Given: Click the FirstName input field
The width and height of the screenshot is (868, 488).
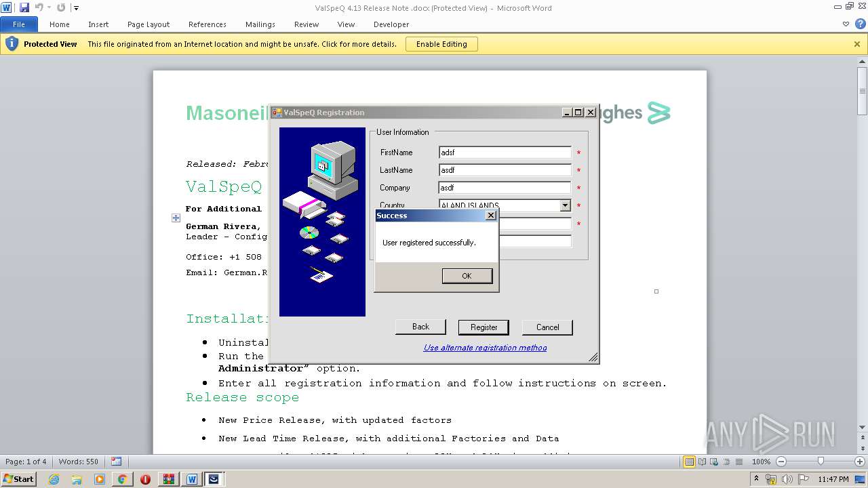Looking at the screenshot, I should pyautogui.click(x=505, y=152).
